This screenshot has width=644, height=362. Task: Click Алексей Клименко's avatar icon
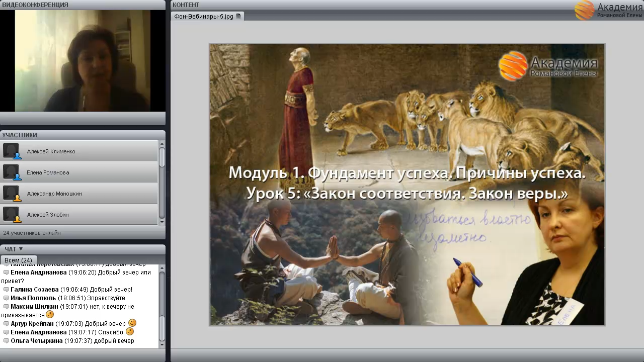pos(11,151)
